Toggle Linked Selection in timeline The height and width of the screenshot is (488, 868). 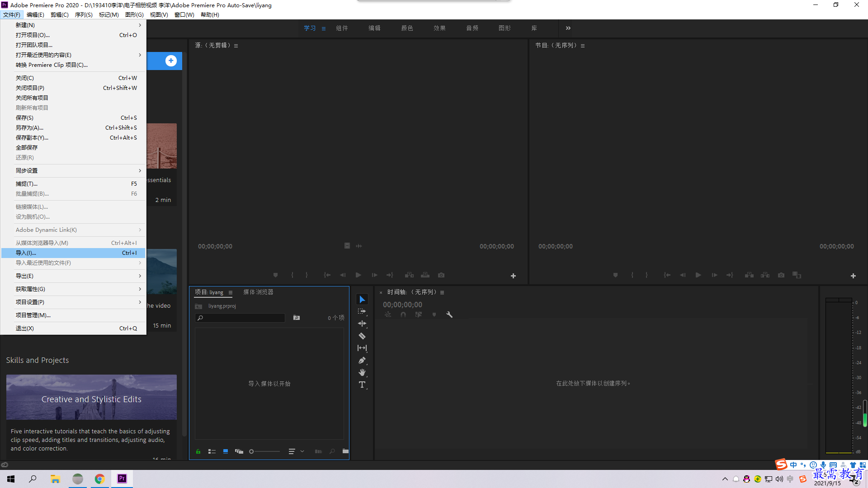click(419, 314)
